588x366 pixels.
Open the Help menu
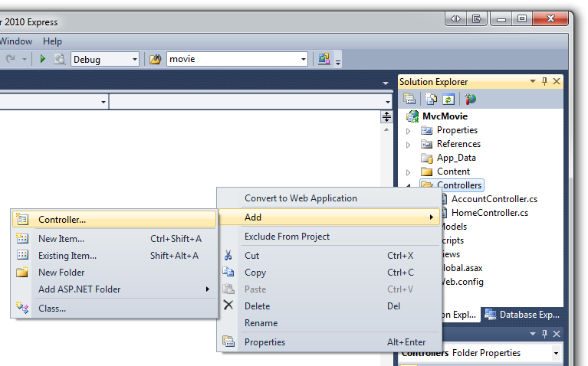point(52,41)
